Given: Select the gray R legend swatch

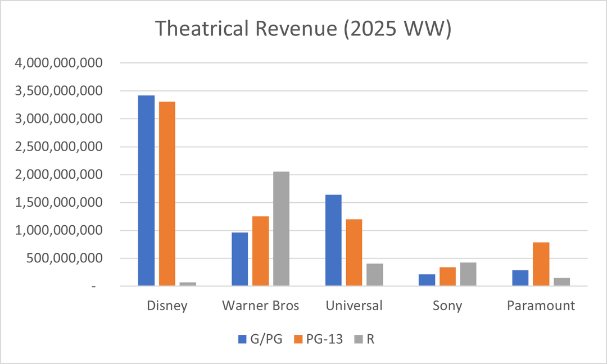Looking at the screenshot, I should tap(359, 339).
